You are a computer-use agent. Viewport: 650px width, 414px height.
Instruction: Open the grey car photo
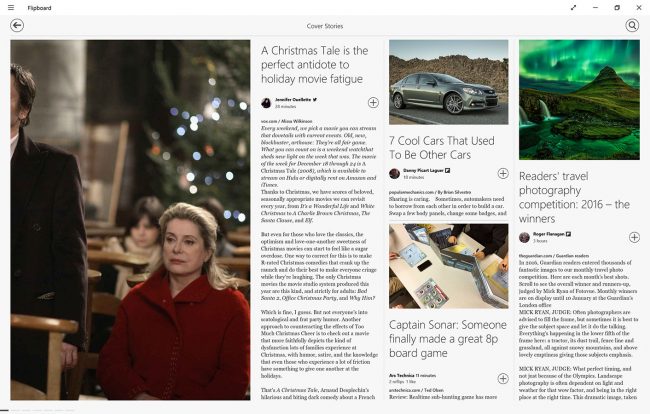[x=449, y=82]
